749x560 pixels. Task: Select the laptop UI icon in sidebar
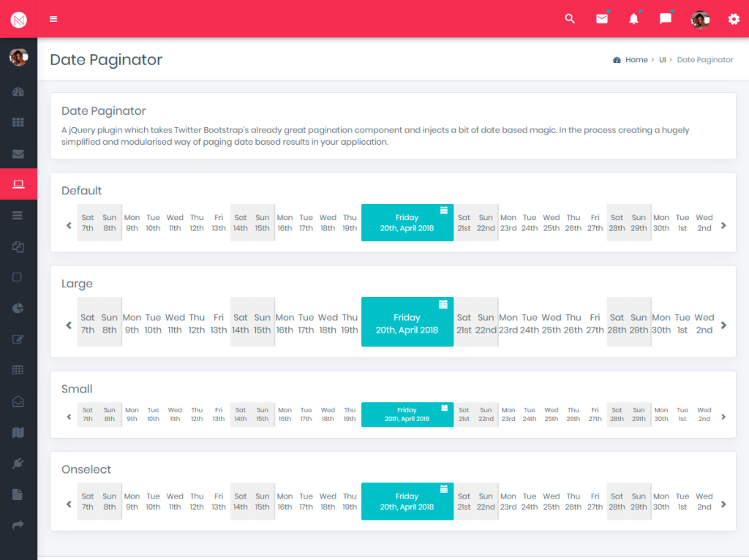[18, 184]
